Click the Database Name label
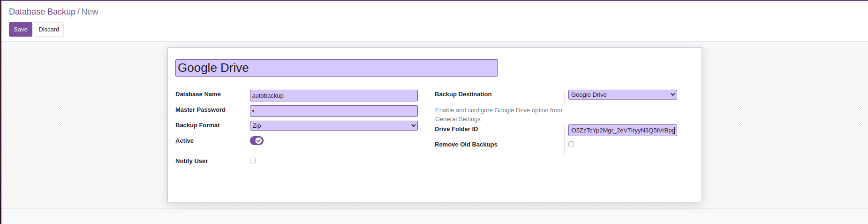The height and width of the screenshot is (224, 868). coord(198,94)
